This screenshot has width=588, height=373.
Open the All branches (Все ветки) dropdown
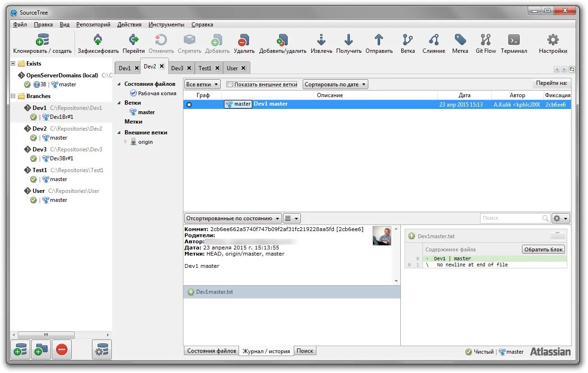[202, 84]
